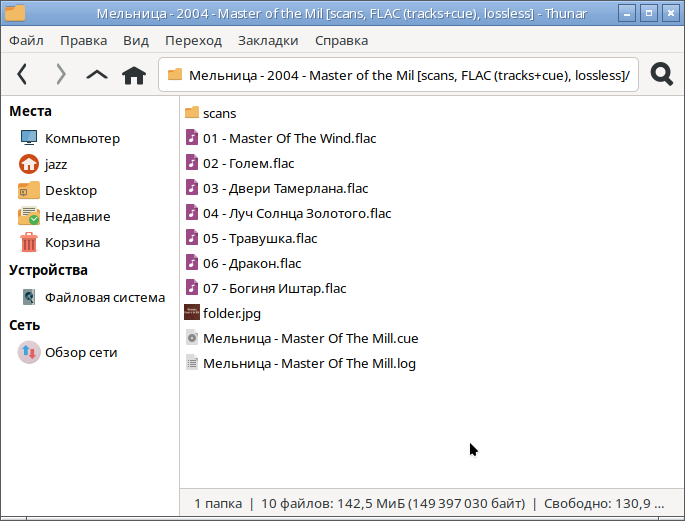This screenshot has height=521, width=685.
Task: Open the Недавние label in the sidebar
Action: coord(78,216)
